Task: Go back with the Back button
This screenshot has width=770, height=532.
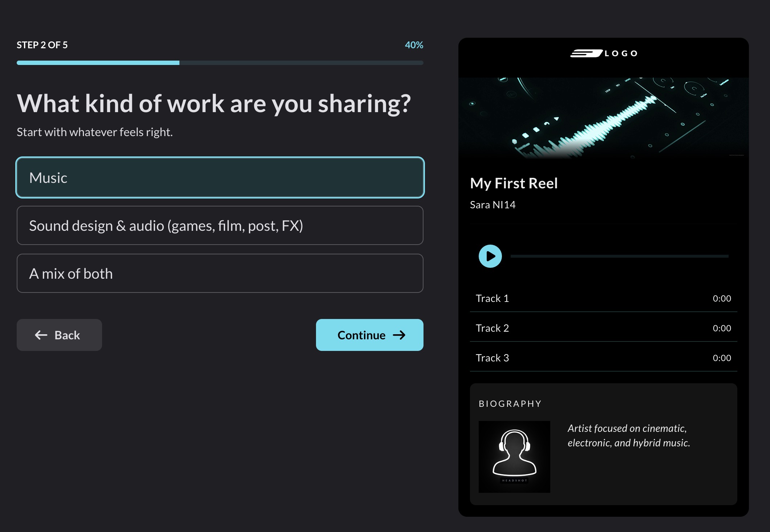Action: coord(59,335)
